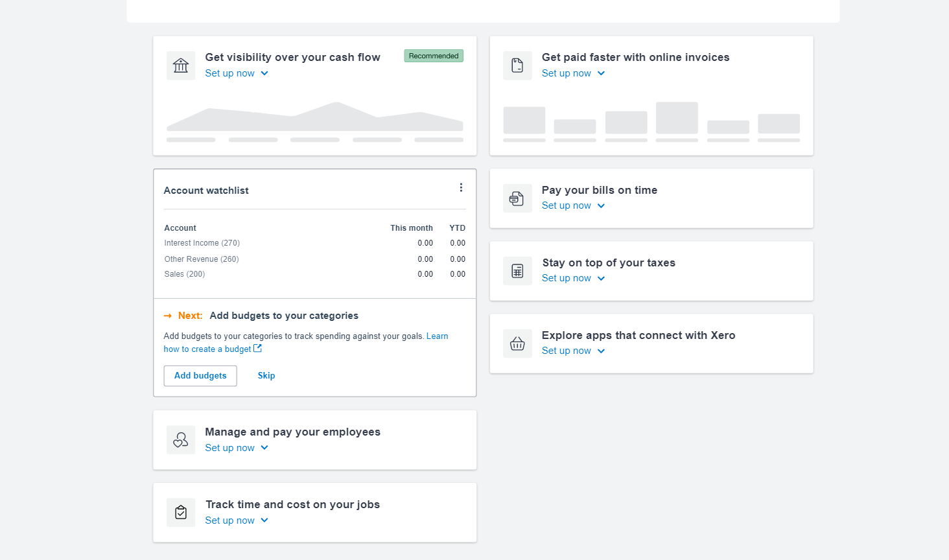The height and width of the screenshot is (560, 949).
Task: Click the invoice document icon
Action: [517, 65]
